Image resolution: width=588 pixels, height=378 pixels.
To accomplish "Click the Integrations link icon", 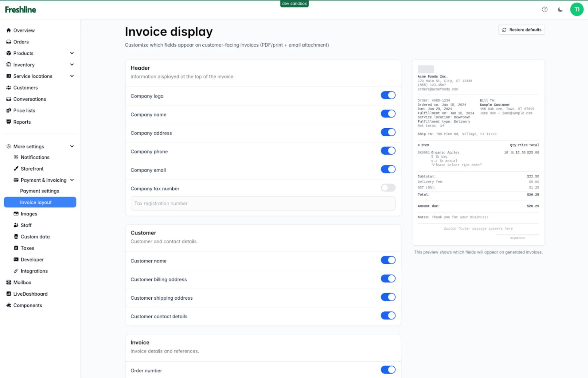I will tap(16, 271).
